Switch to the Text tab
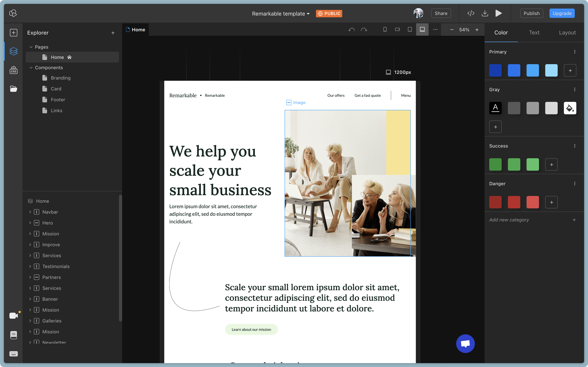Screen dimensions: 588x367 pos(534,32)
